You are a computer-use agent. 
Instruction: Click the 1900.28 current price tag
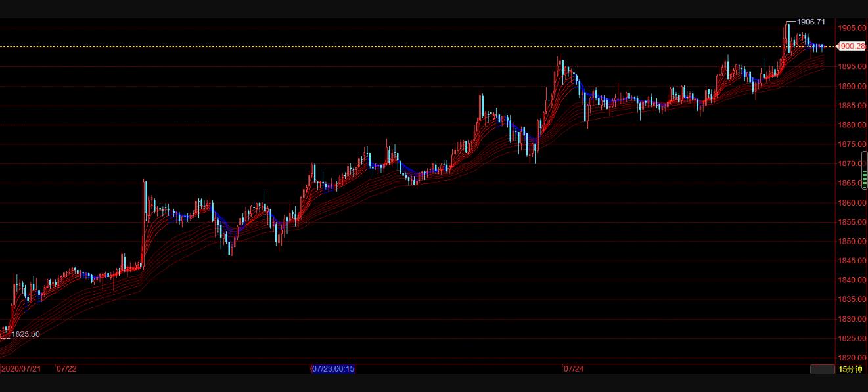tap(852, 46)
